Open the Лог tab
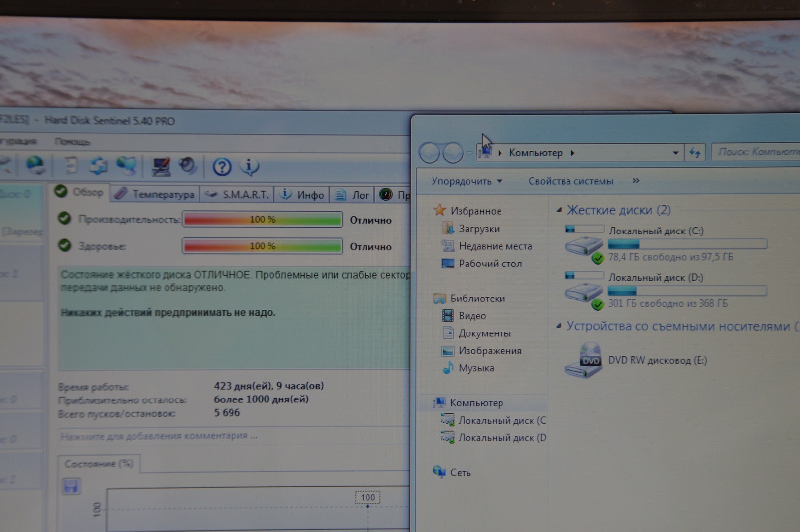This screenshot has width=800, height=532. click(x=352, y=195)
